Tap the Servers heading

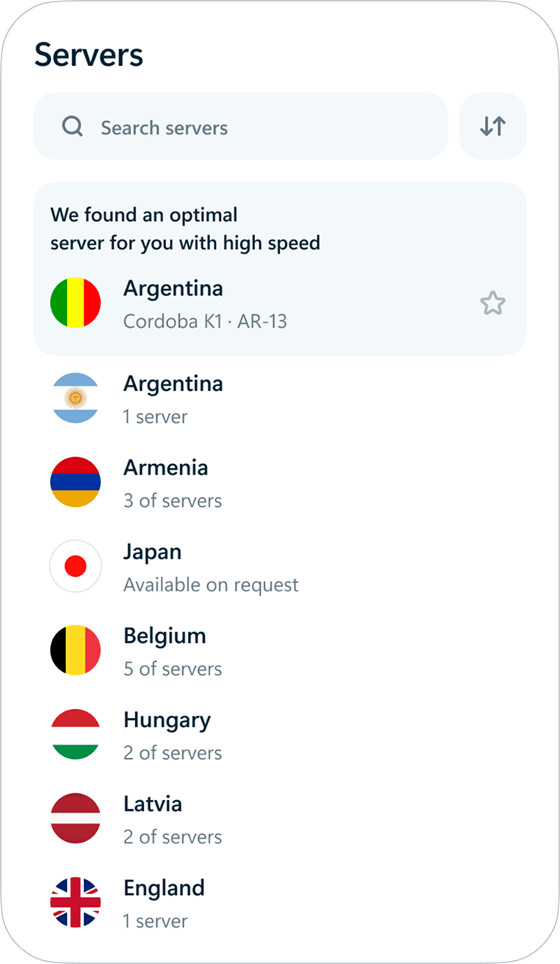pos(90,55)
